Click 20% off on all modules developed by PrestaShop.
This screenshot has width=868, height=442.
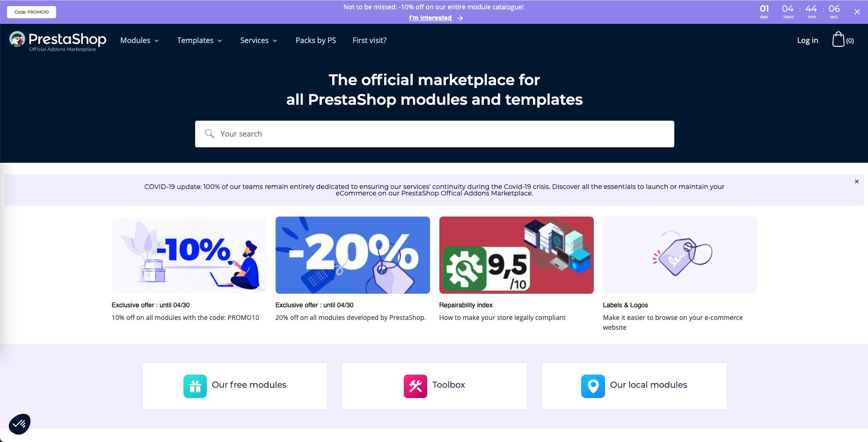coord(350,318)
